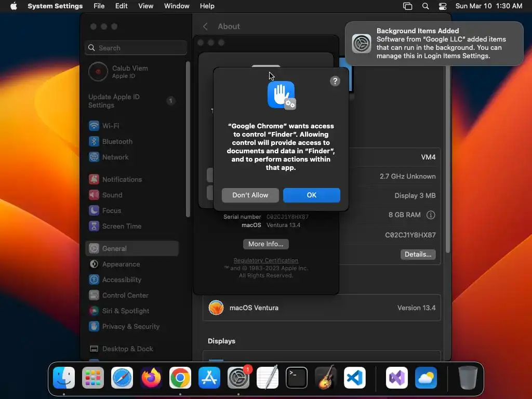Open System Settings from the Dock

[238, 378]
